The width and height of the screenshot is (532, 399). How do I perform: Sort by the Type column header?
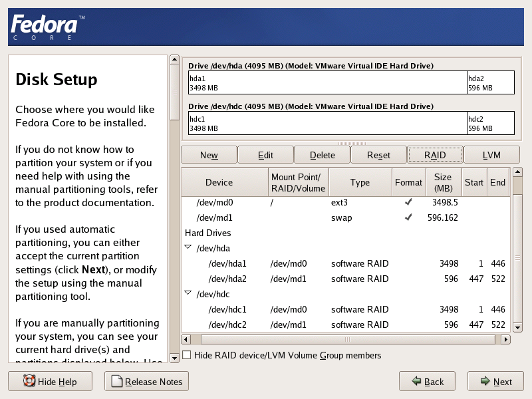[x=360, y=182]
